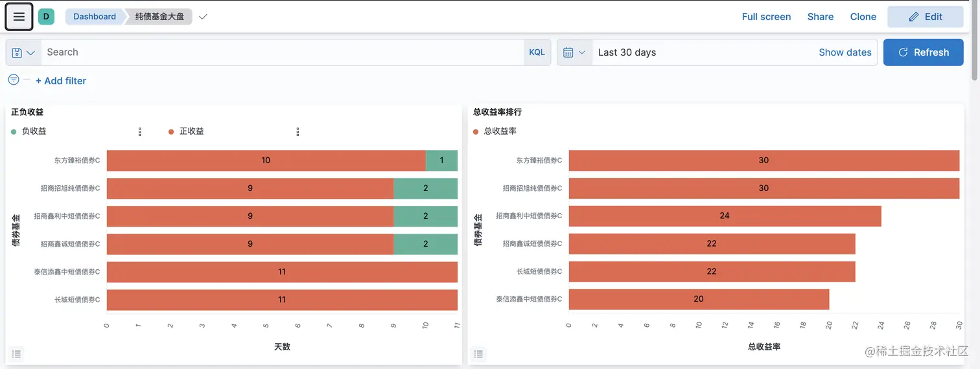Click Show dates
Image resolution: width=980 pixels, height=369 pixels.
(845, 52)
